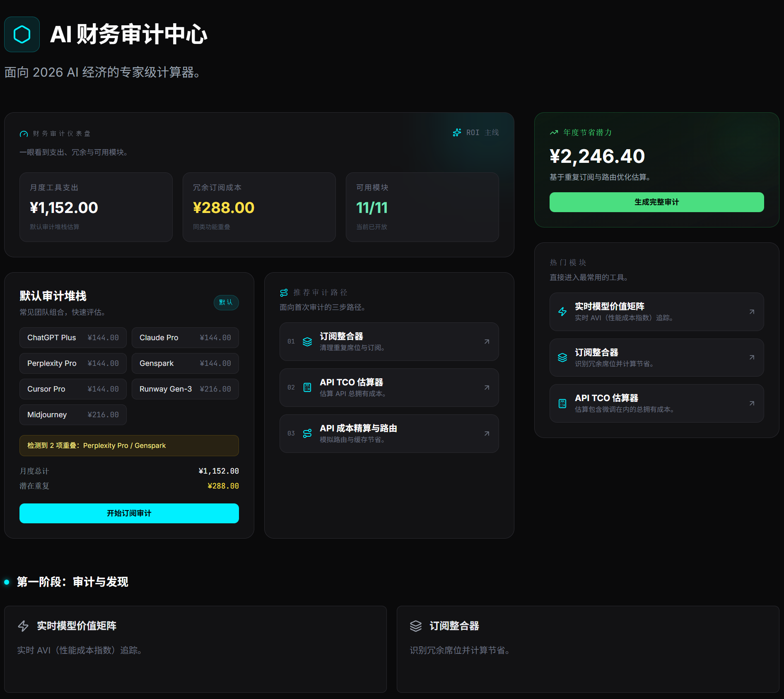Viewport: 784px width, 699px height.
Task: Click the recommended audit path route icon
Action: point(284,293)
